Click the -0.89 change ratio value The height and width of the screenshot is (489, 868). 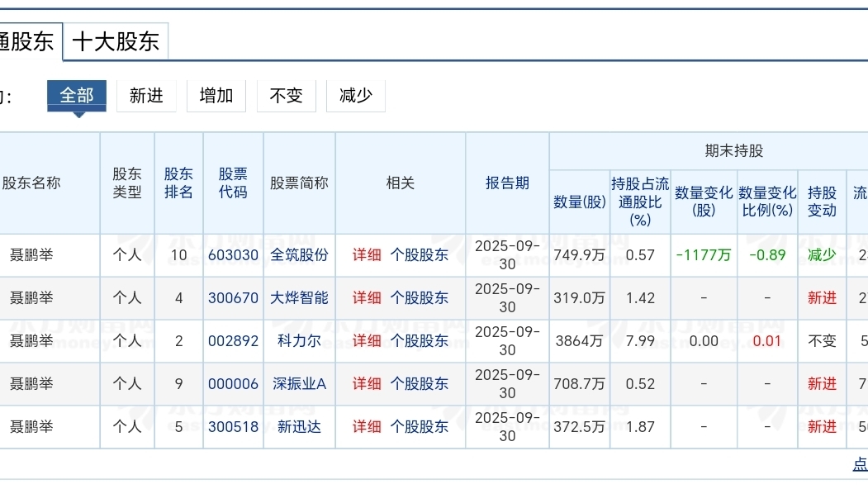767,255
